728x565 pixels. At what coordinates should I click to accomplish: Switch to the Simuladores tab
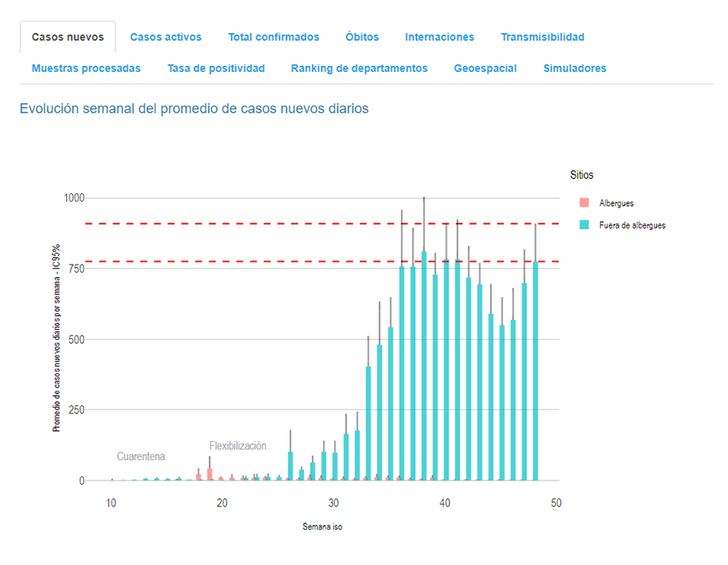coord(575,69)
